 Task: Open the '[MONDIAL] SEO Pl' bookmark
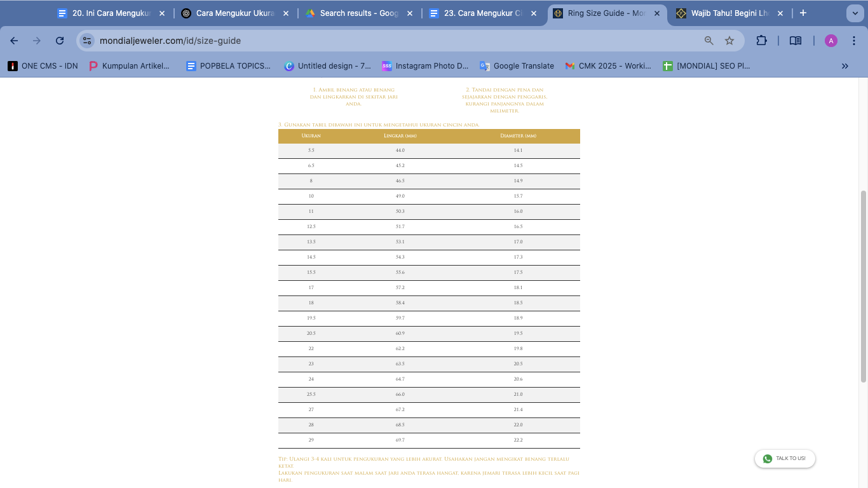coord(707,66)
